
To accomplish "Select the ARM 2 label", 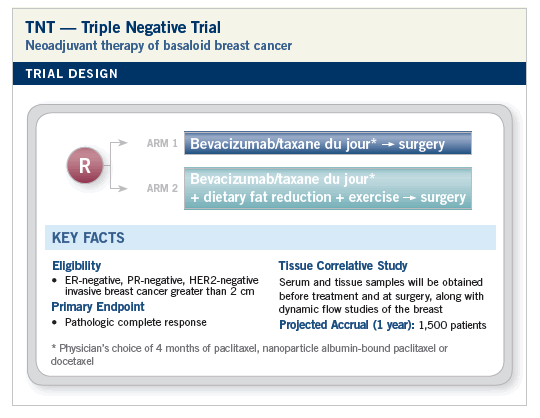I will pos(162,188).
